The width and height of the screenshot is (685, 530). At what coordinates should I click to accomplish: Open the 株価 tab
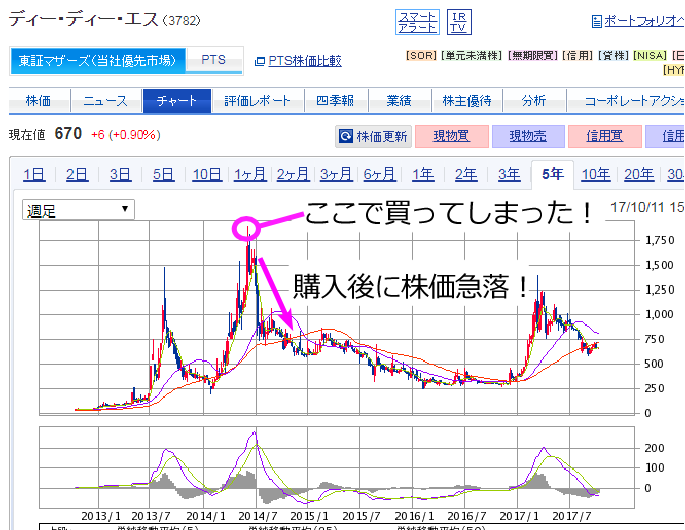(x=39, y=101)
